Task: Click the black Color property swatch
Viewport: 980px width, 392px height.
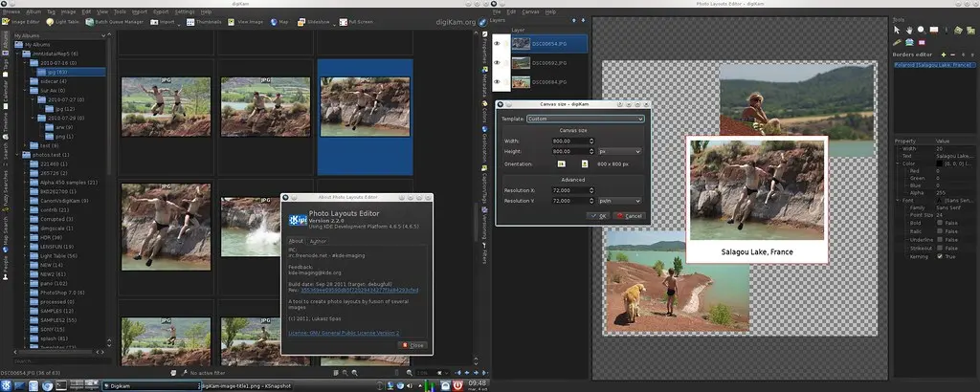Action: pyautogui.click(x=940, y=163)
